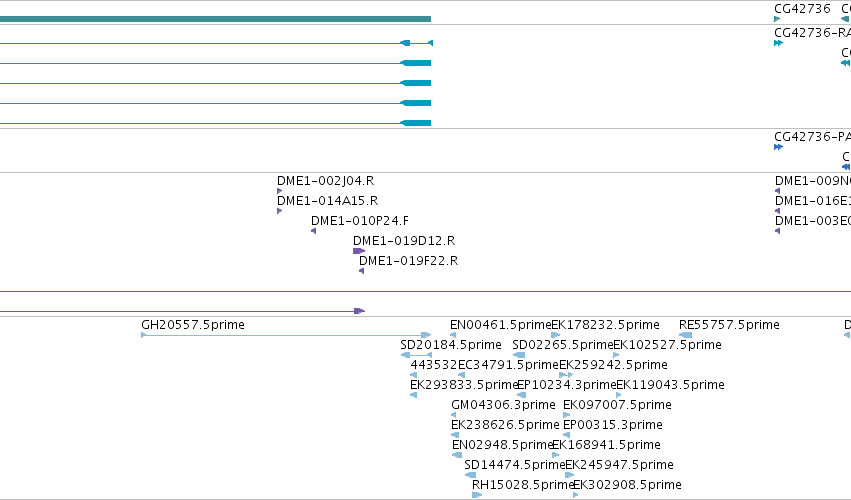Select the CG42736-PA protein label
Image resolution: width=851 pixels, height=500 pixels.
click(812, 136)
